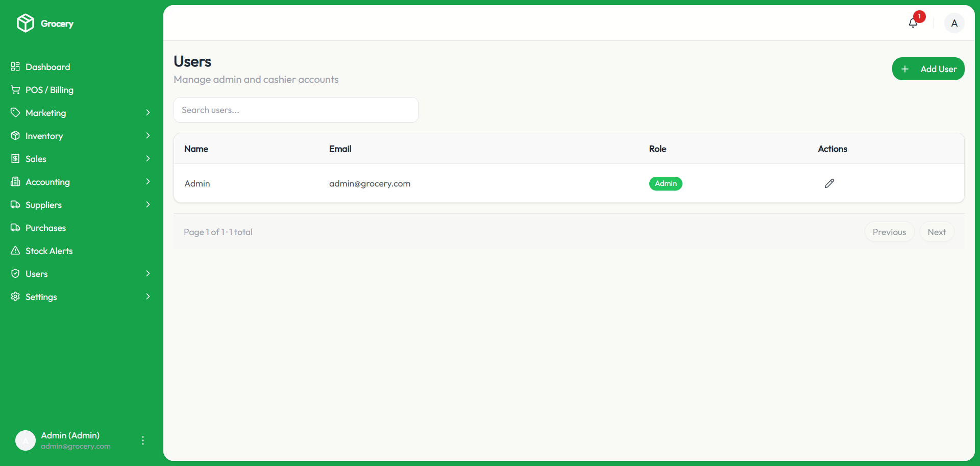The width and height of the screenshot is (980, 466).
Task: Focus the Search users input field
Action: click(x=296, y=110)
